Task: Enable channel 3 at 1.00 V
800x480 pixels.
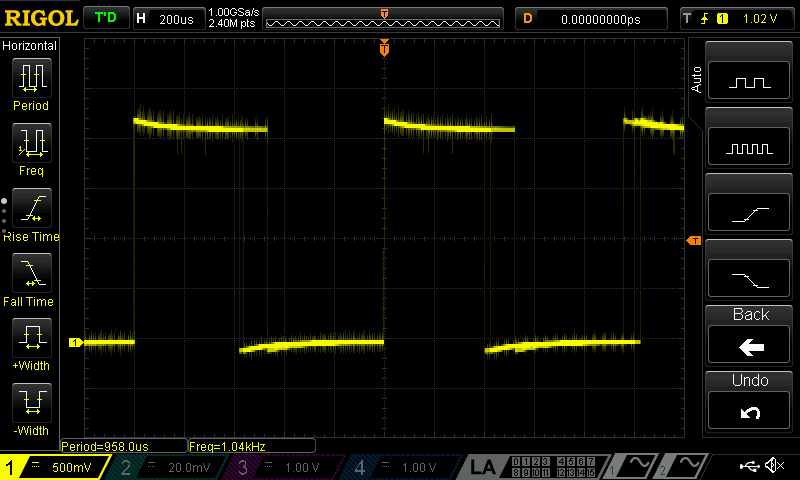Action: point(285,467)
